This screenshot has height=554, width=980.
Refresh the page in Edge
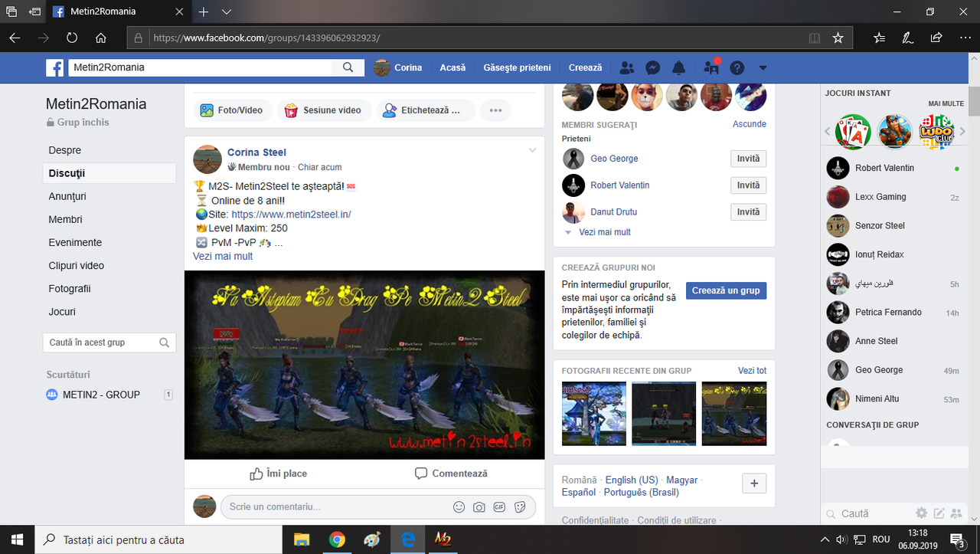72,38
